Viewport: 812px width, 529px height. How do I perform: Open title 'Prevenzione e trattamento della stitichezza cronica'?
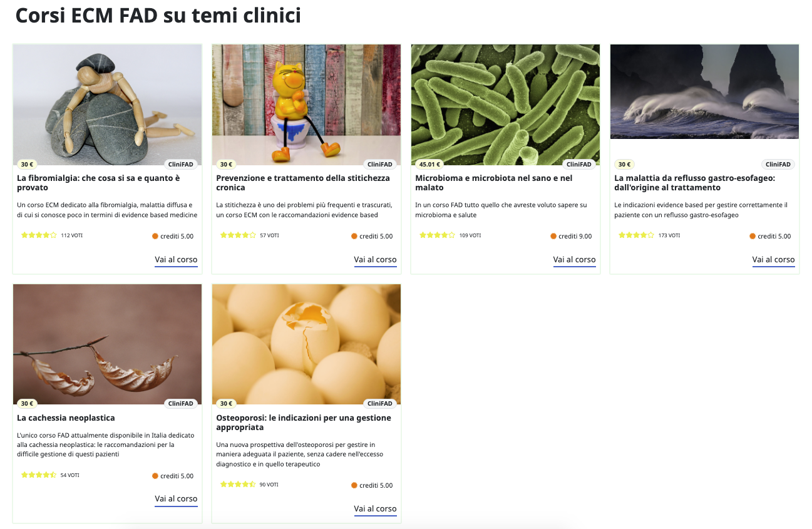(303, 183)
